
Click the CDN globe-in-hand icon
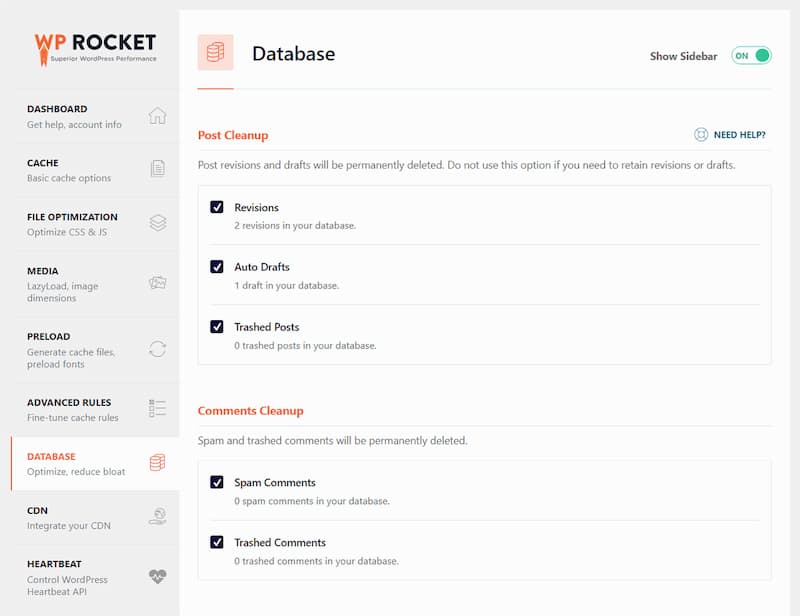[158, 516]
